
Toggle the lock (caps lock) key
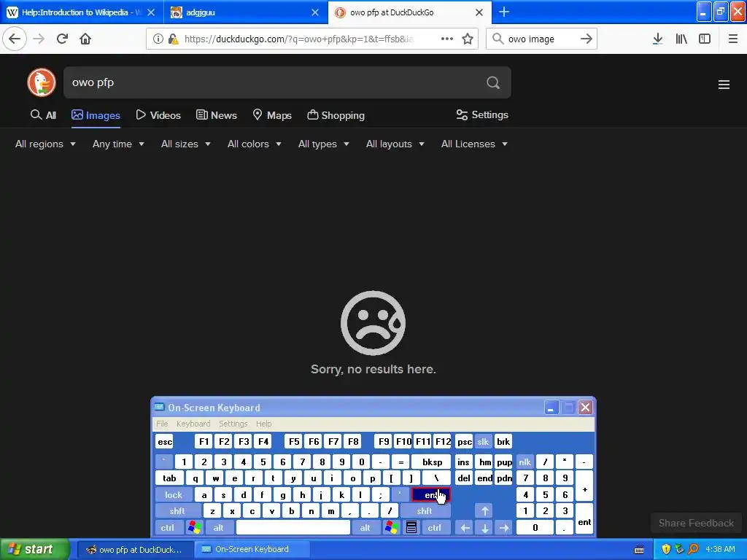coord(174,495)
